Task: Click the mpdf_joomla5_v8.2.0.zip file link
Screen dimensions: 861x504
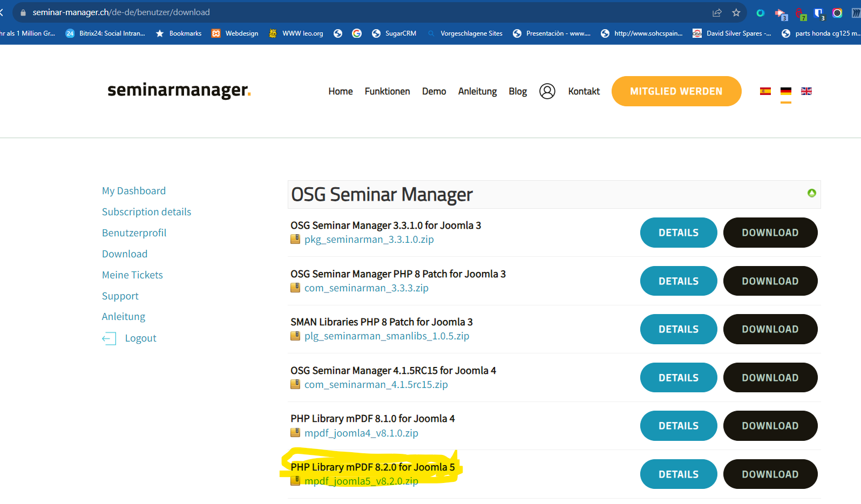Action: tap(361, 481)
